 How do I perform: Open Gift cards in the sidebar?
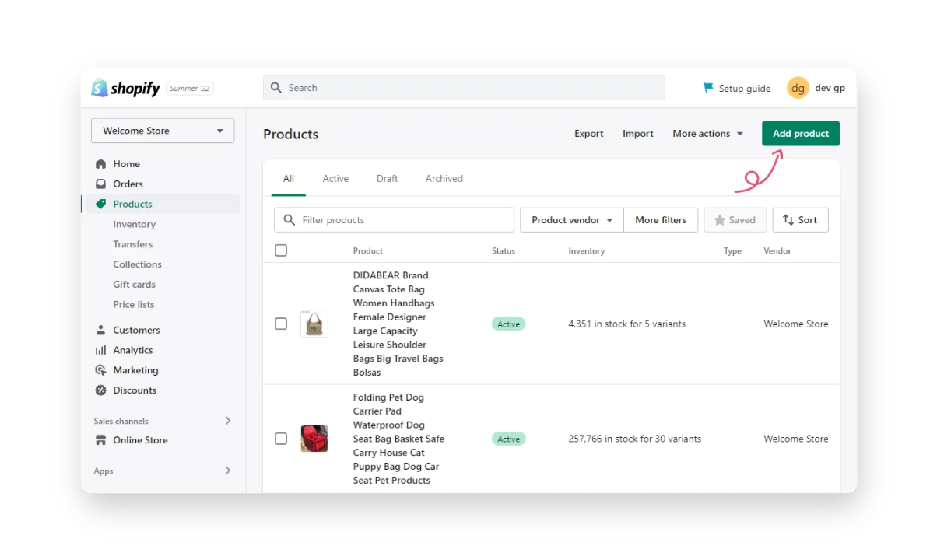point(135,285)
